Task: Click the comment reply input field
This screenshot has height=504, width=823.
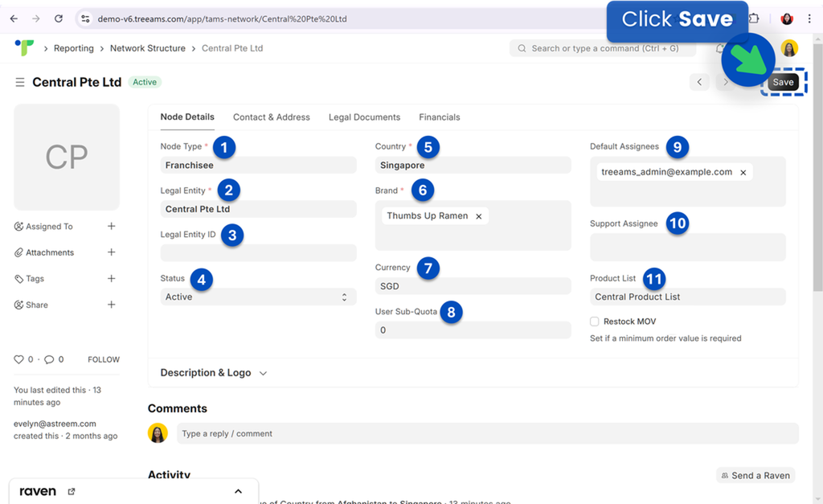Action: pyautogui.click(x=487, y=433)
